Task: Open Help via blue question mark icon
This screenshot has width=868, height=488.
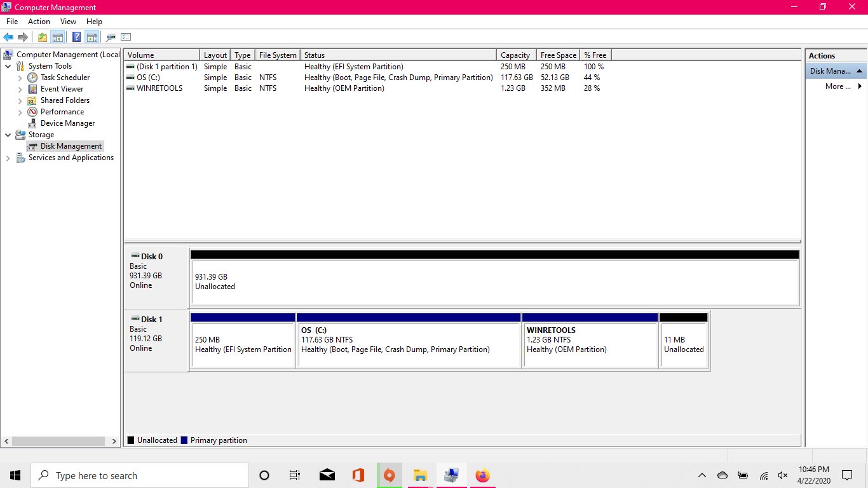Action: (76, 37)
